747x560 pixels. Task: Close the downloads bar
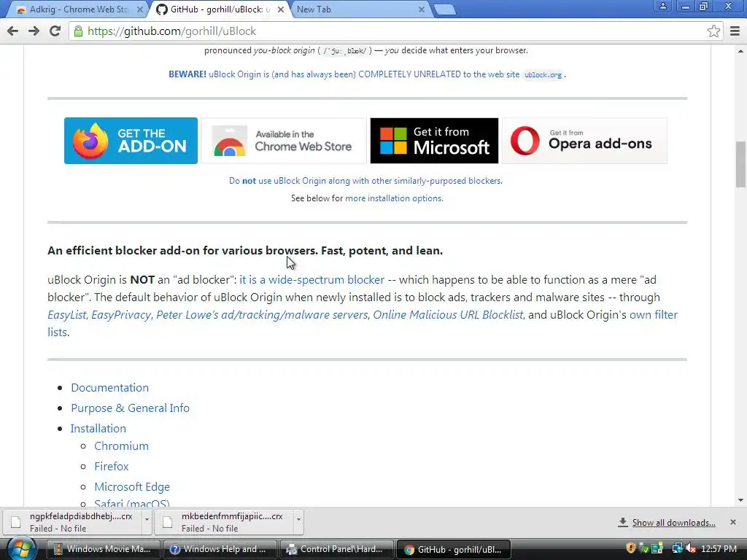[732, 522]
